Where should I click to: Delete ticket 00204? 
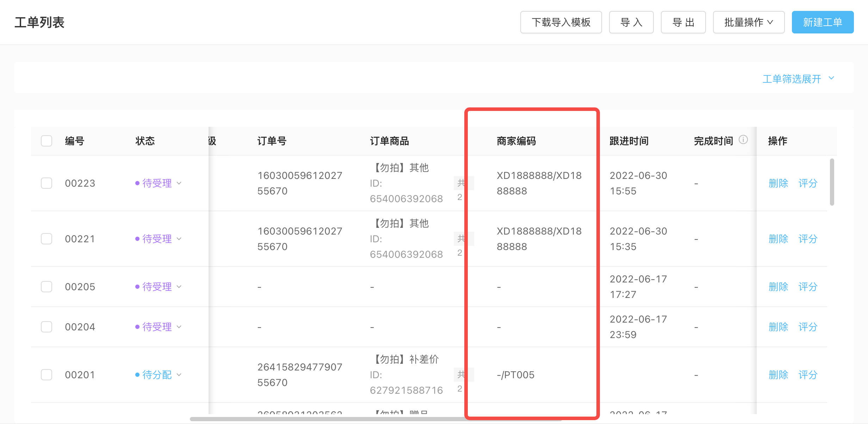(x=778, y=327)
